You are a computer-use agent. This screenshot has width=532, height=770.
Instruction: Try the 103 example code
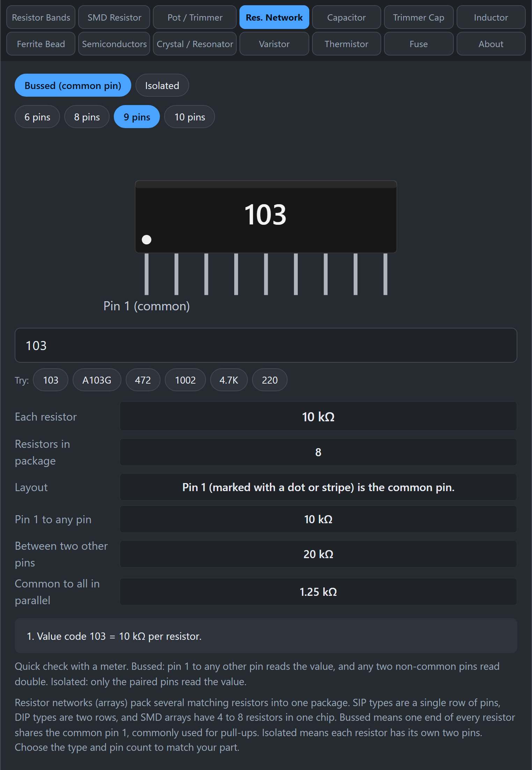pos(51,380)
